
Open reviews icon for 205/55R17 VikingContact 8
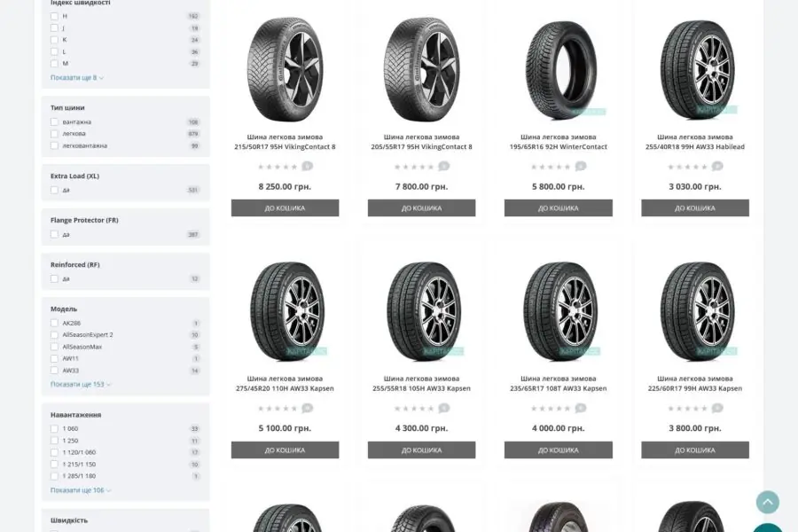(444, 166)
